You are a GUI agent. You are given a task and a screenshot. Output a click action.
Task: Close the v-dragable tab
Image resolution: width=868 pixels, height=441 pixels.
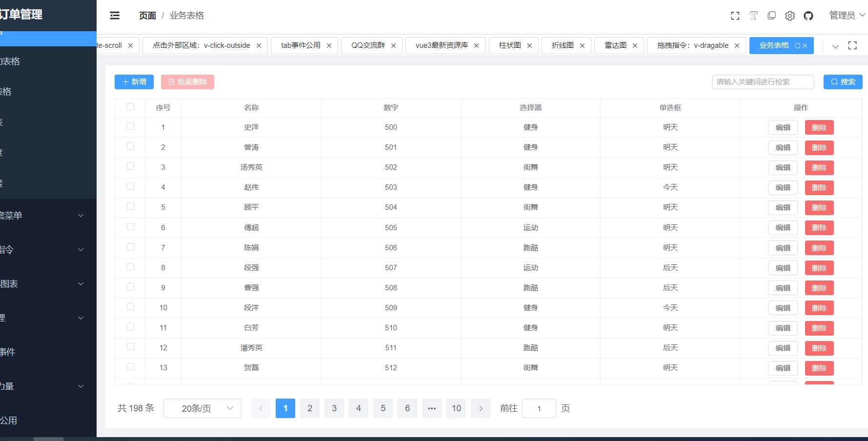tap(737, 45)
